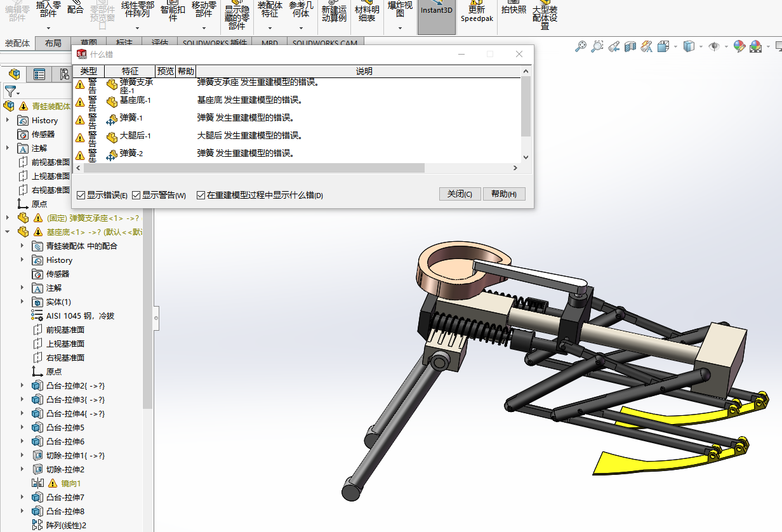Toggle the Instant3D button
Viewport: 782px width, 532px height.
point(436,17)
